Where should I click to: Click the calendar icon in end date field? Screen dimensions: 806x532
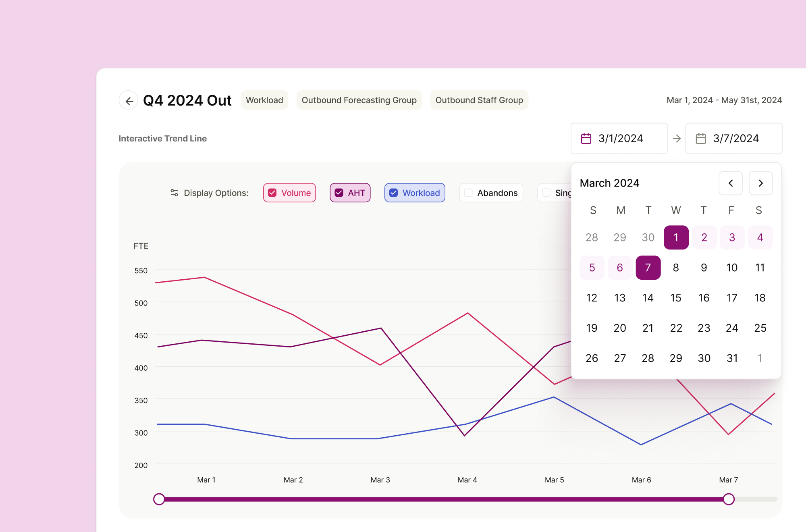[701, 139]
